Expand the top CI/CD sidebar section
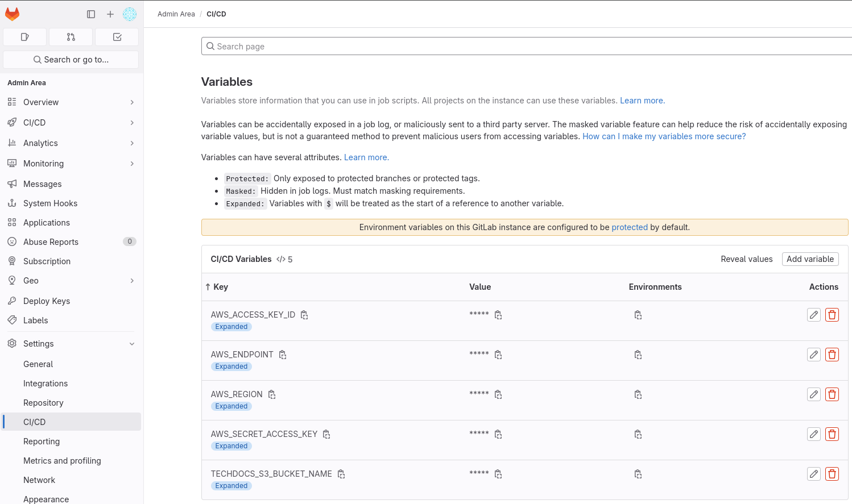This screenshot has width=852, height=504. [72, 123]
